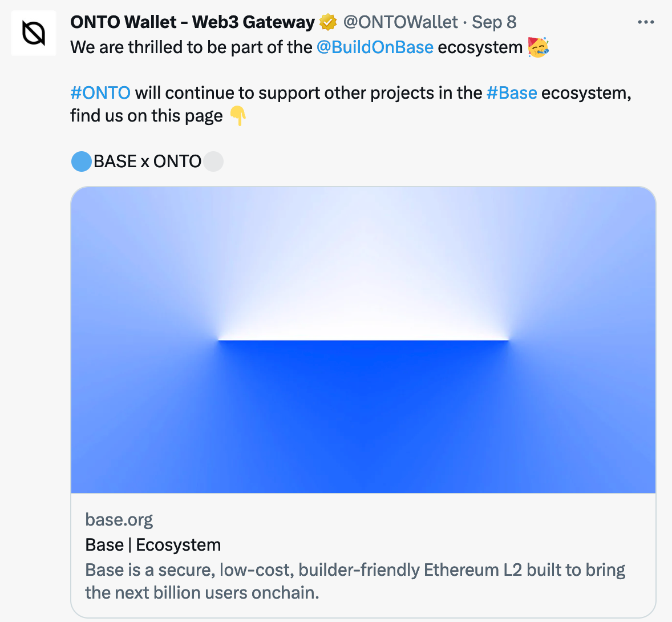Open the #Base hashtag

tap(512, 92)
